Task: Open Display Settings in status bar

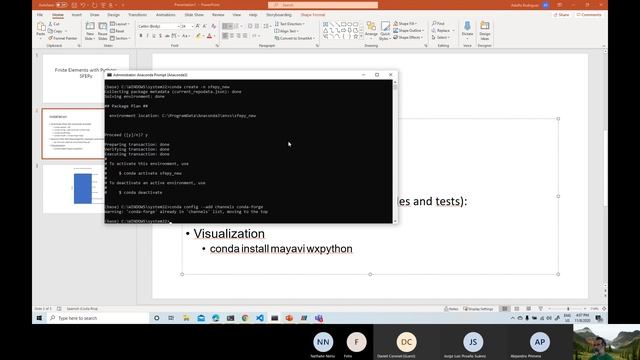Action: pyautogui.click(x=478, y=309)
